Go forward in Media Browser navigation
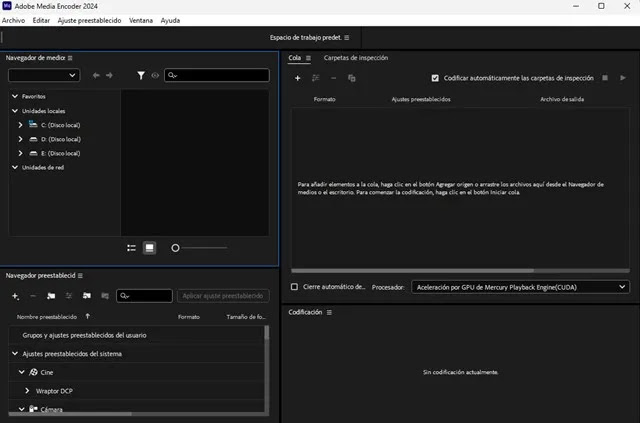 109,75
